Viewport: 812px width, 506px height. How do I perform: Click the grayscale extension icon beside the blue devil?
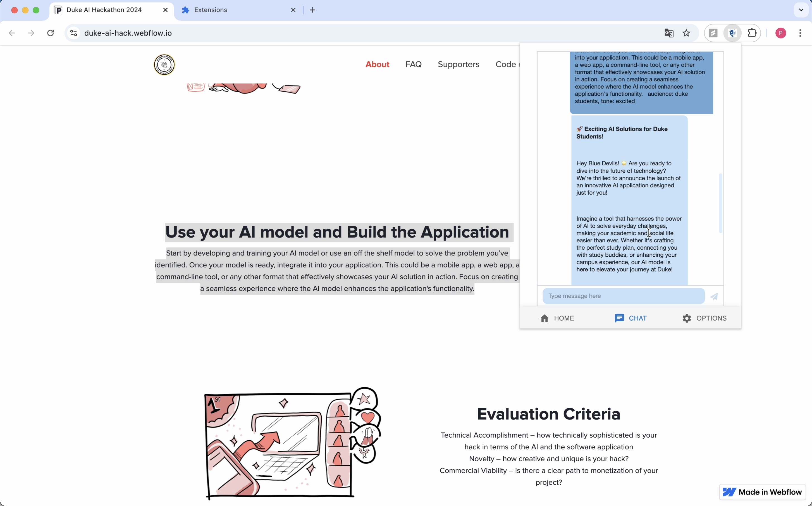click(713, 33)
